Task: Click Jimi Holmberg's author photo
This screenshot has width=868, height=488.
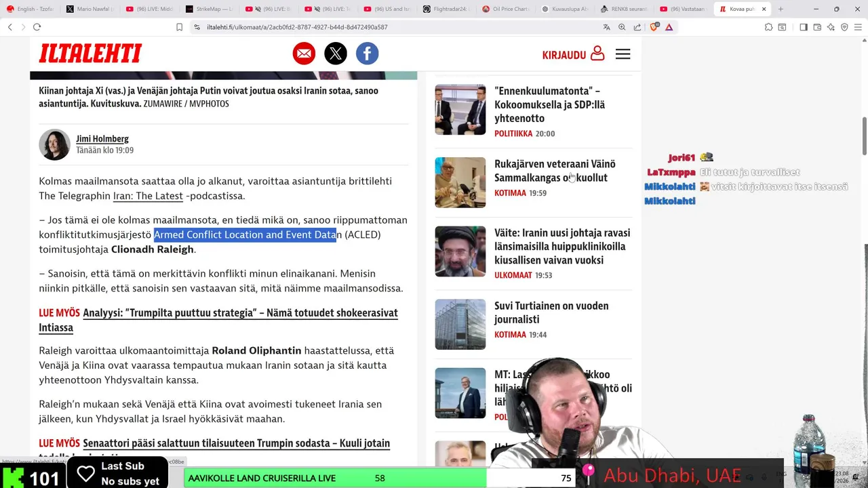Action: tap(54, 144)
